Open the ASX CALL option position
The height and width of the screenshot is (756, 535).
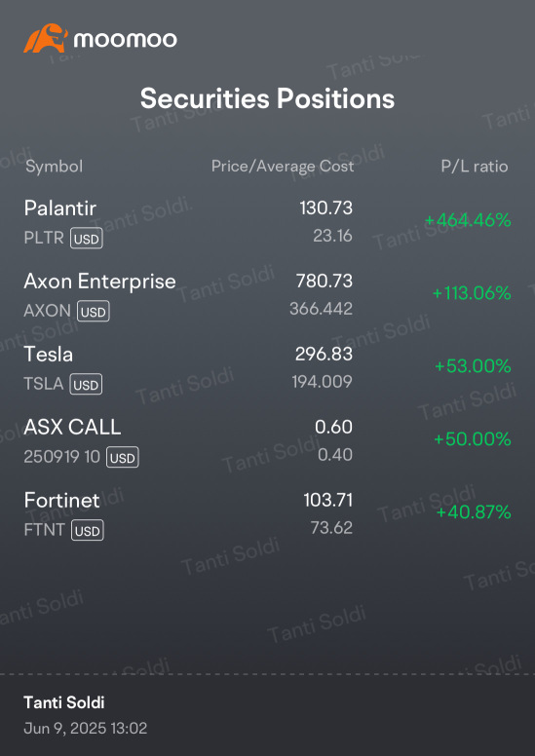(x=267, y=440)
